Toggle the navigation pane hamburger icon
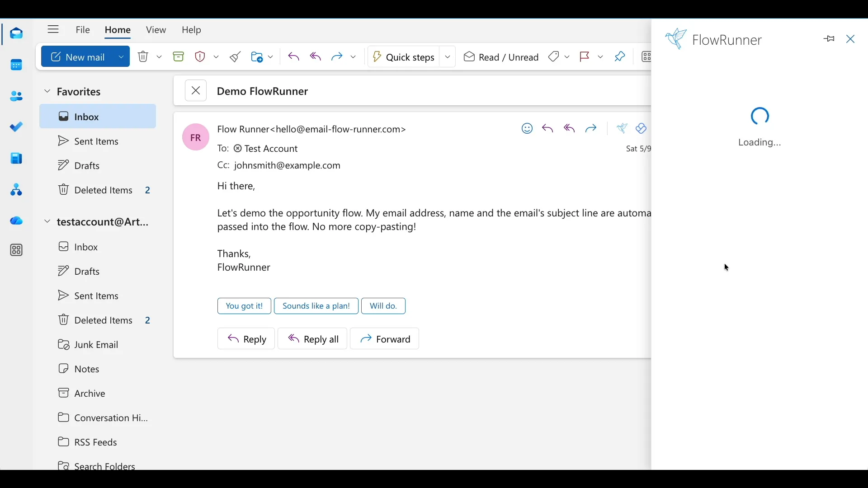This screenshot has height=488, width=868. [53, 30]
